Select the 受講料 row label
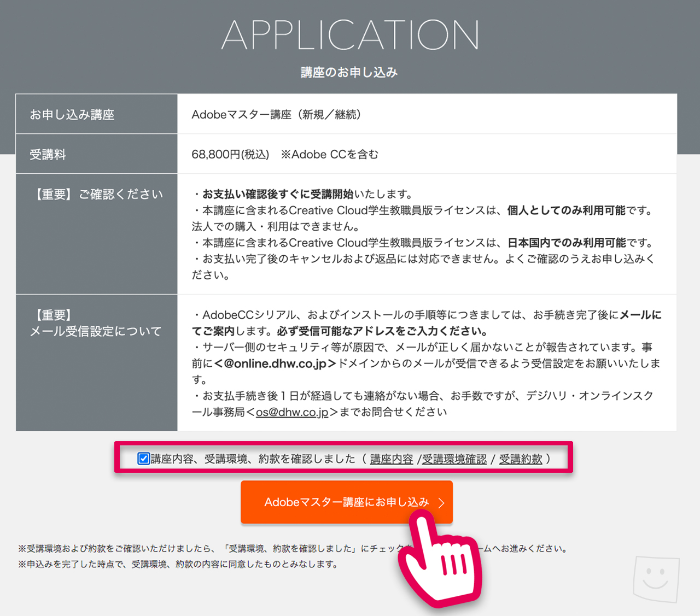Screen dimensions: 700x616 (48, 155)
